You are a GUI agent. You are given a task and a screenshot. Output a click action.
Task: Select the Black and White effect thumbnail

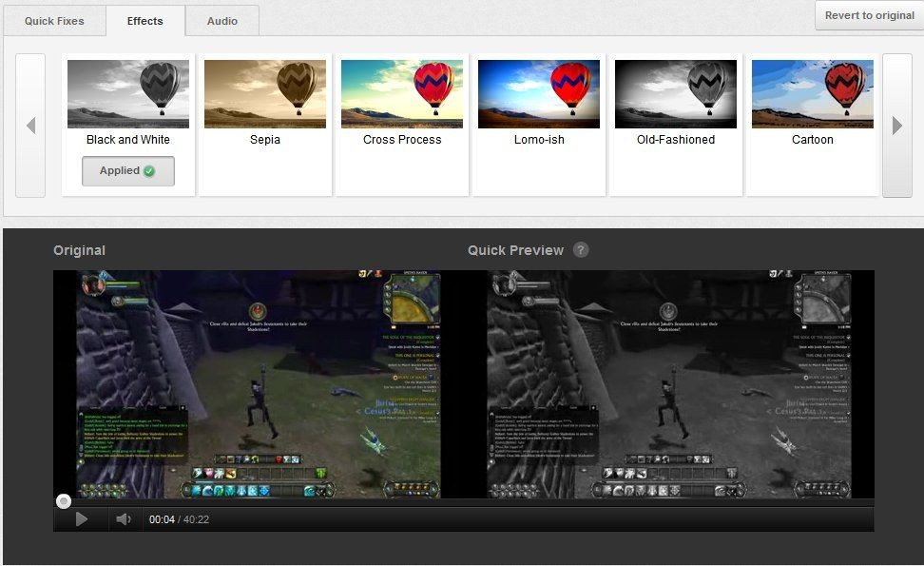coord(128,94)
